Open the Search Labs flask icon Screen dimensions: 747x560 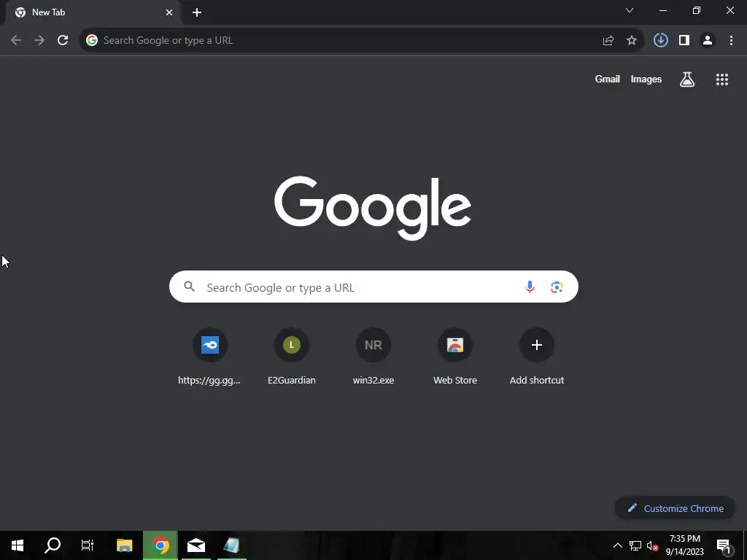(x=687, y=79)
